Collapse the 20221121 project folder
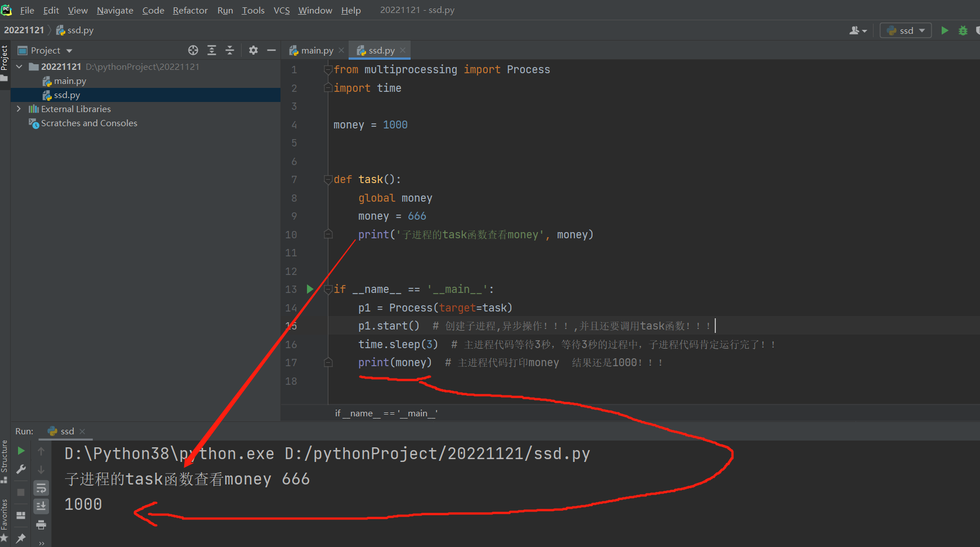 [19, 66]
